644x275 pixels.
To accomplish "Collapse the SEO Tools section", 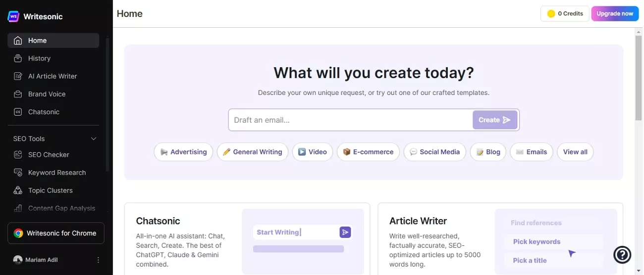I will pyautogui.click(x=94, y=139).
